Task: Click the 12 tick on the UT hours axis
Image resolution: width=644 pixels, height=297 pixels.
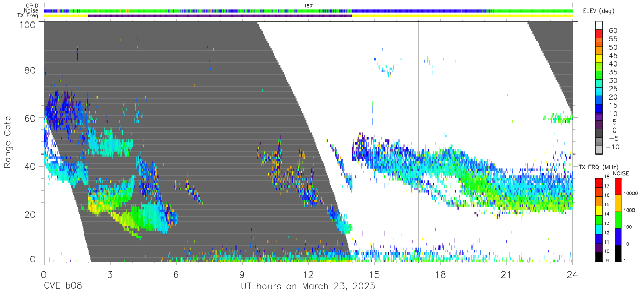Action: click(308, 274)
